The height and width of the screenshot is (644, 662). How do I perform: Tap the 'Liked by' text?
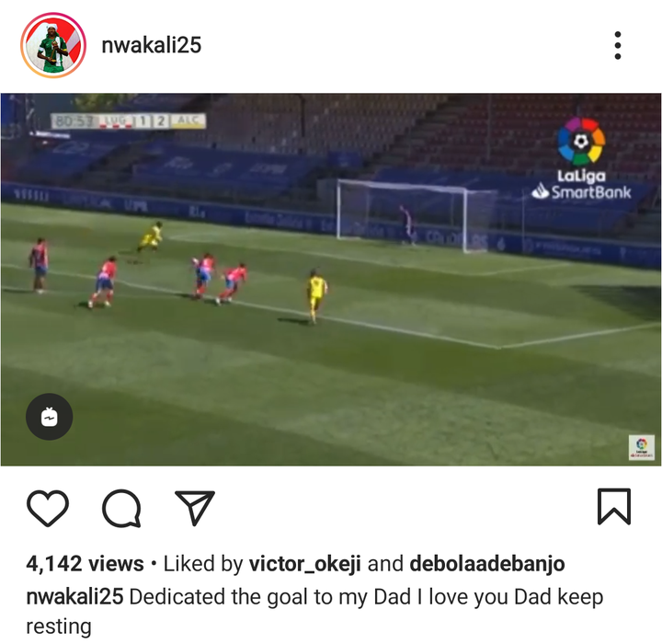click(x=203, y=564)
